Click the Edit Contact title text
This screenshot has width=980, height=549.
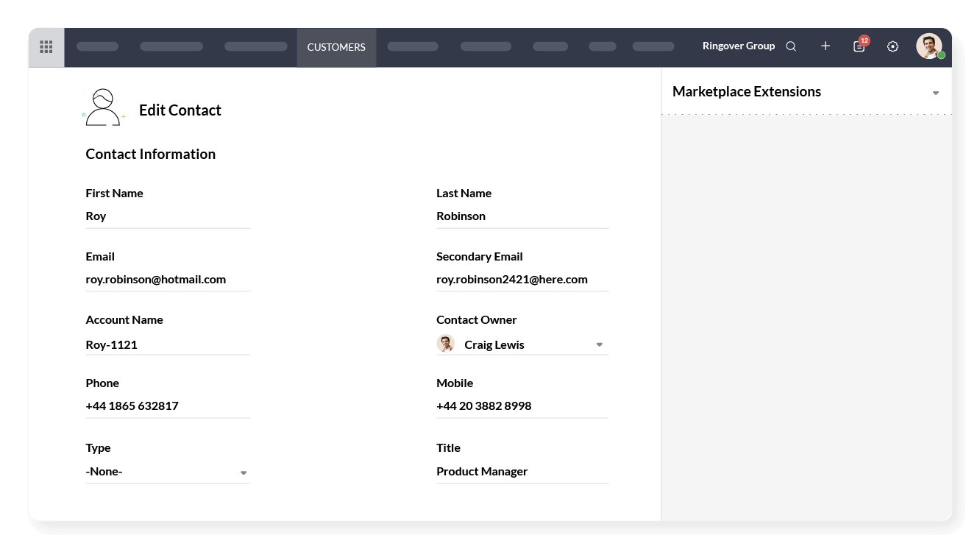click(180, 110)
